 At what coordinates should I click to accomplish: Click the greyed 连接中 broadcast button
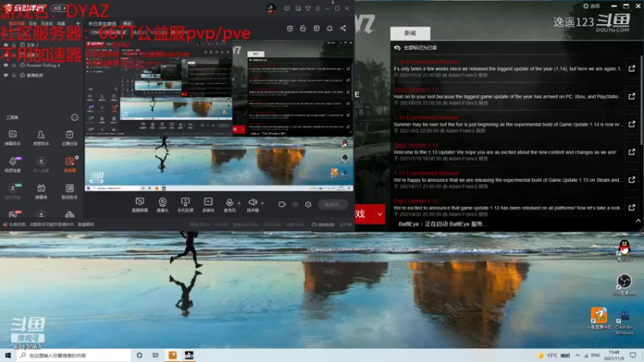click(332, 204)
